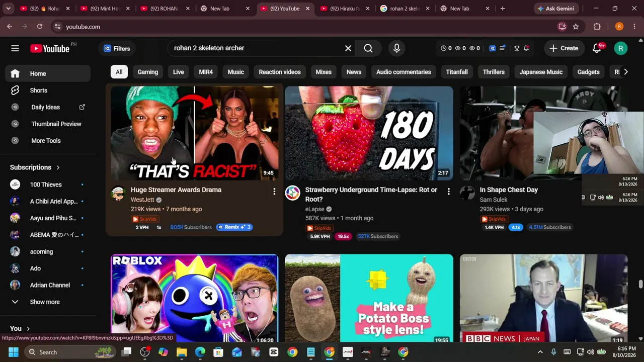Open the Sam Sulek channel avatar
The height and width of the screenshot is (362, 644).
pyautogui.click(x=467, y=193)
